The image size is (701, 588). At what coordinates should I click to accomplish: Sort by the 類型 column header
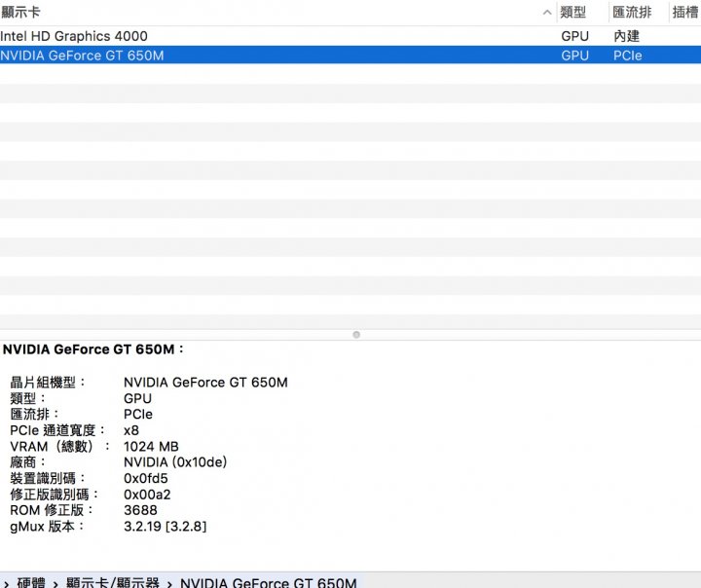(572, 12)
